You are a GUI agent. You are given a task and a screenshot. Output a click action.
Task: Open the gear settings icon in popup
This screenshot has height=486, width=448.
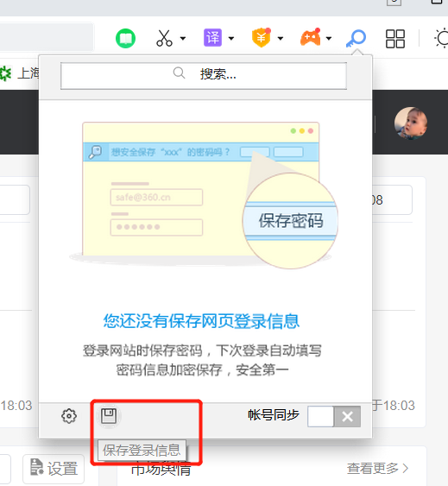coord(69,416)
